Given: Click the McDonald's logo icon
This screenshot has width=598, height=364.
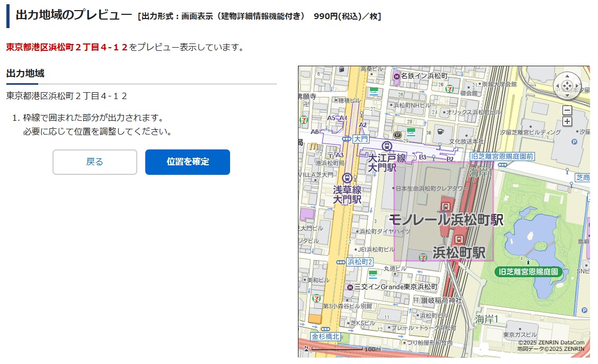Looking at the screenshot, I should point(313,146).
